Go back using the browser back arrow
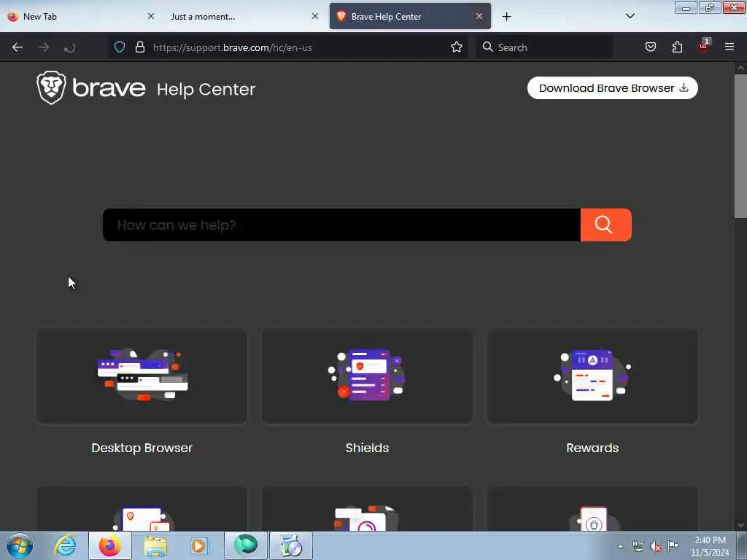Screen dimensions: 747x560 (18, 47)
